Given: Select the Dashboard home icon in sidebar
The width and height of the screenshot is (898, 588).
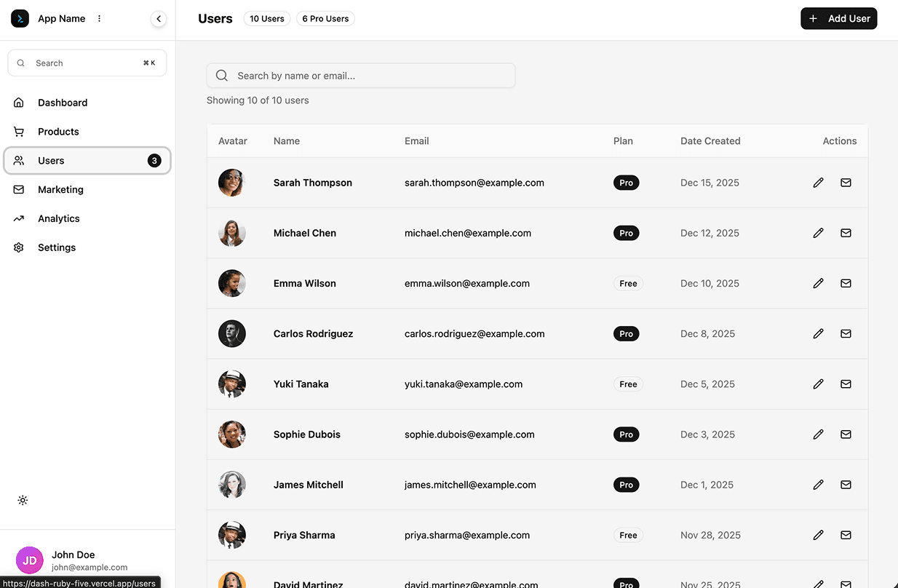Looking at the screenshot, I should (18, 102).
